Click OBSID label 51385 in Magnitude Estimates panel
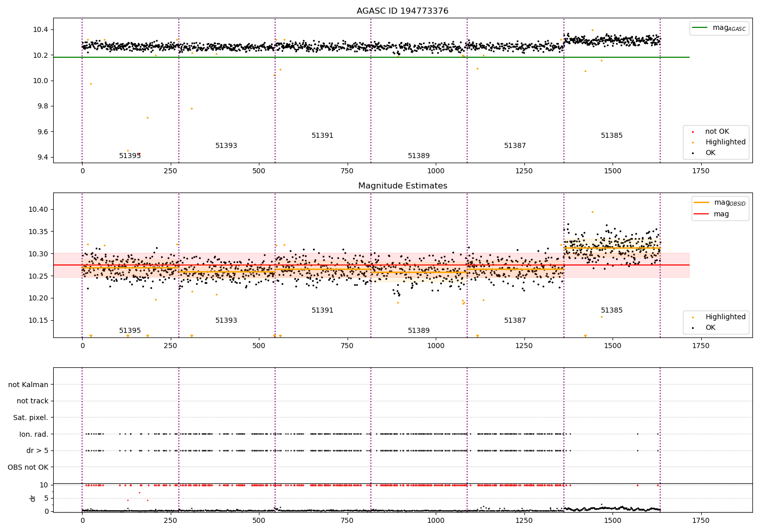The height and width of the screenshot is (532, 760). (x=612, y=311)
